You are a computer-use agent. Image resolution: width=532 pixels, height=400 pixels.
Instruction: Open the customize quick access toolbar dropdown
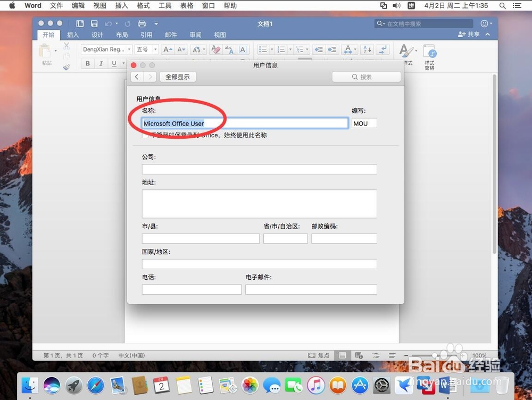[x=156, y=23]
